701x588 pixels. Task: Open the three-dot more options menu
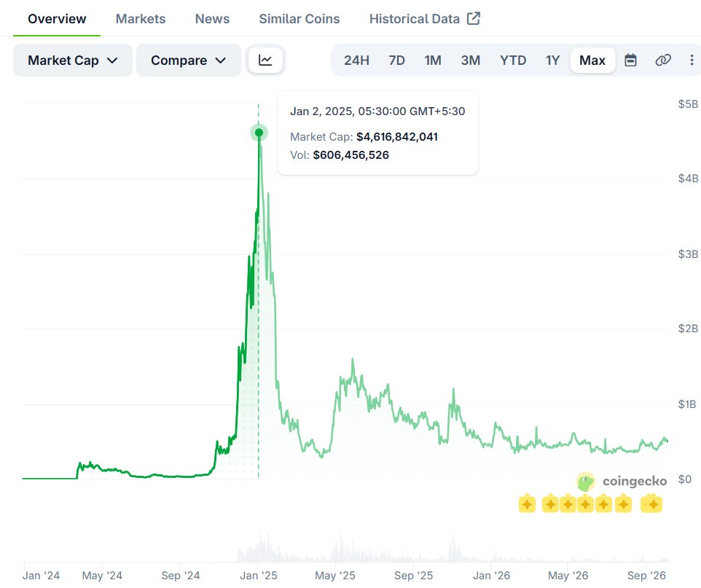pos(692,60)
